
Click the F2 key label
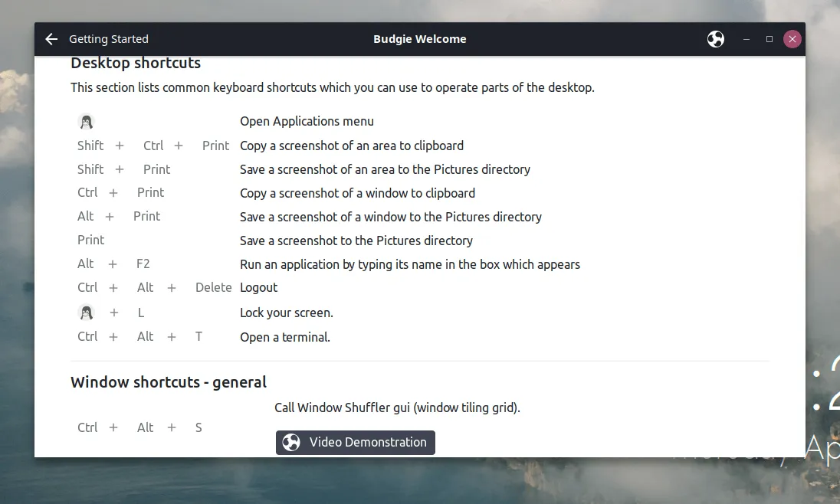[143, 264]
